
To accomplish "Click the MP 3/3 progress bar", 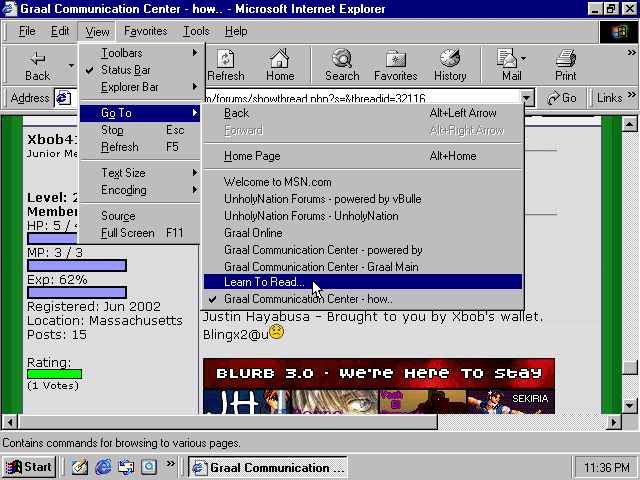I will point(77,266).
